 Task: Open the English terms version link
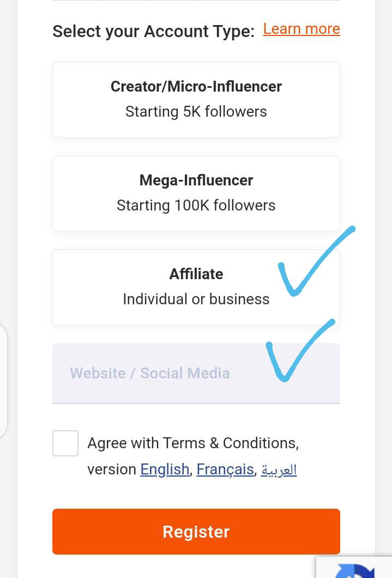165,469
